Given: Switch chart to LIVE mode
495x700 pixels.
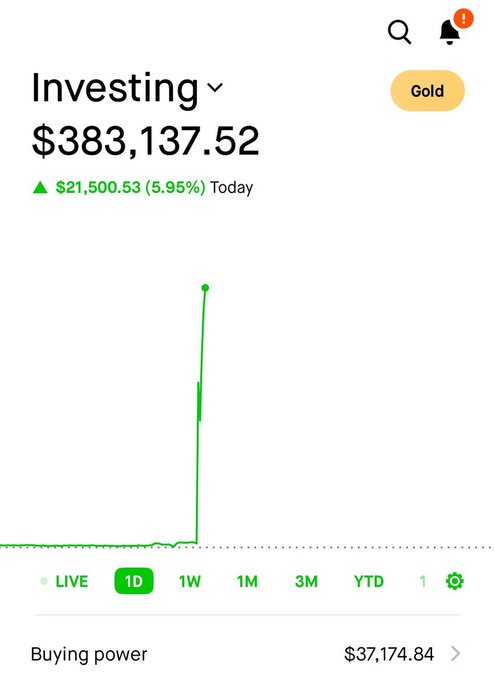Looking at the screenshot, I should pyautogui.click(x=71, y=581).
